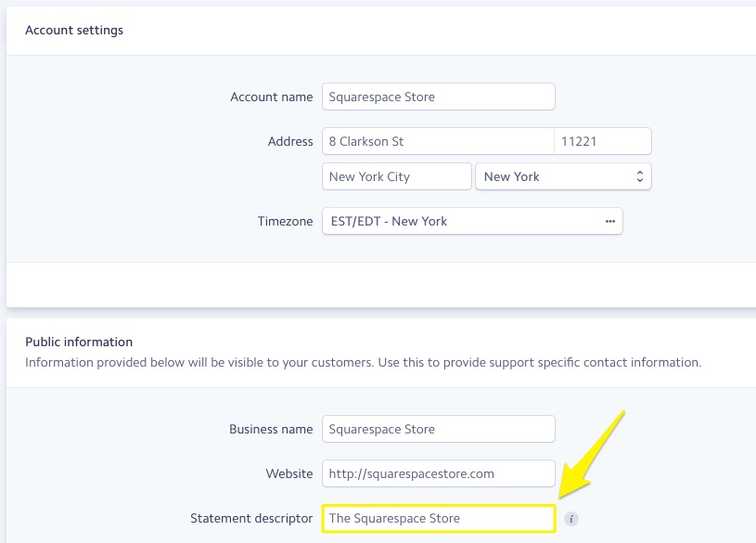Focus the Business name text field

pos(438,429)
